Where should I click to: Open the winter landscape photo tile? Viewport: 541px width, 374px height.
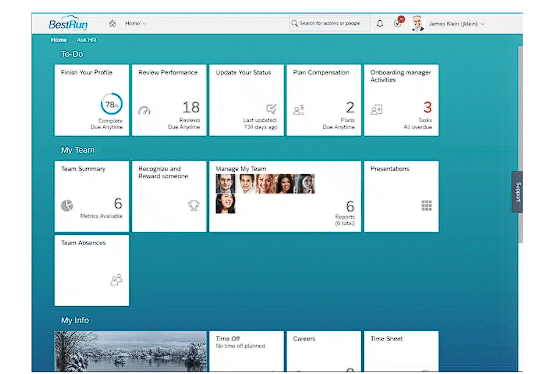pyautogui.click(x=130, y=351)
